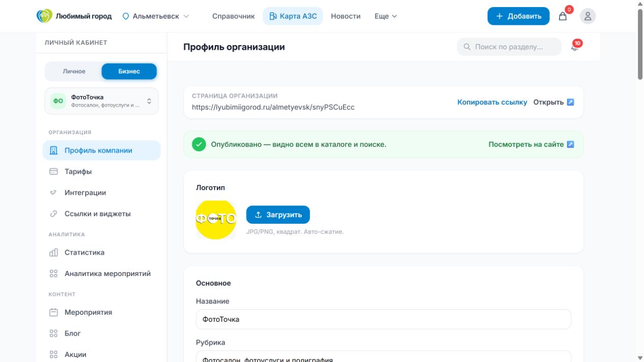Go to Мероприятия in sidebar
The height and width of the screenshot is (362, 644).
(101, 312)
